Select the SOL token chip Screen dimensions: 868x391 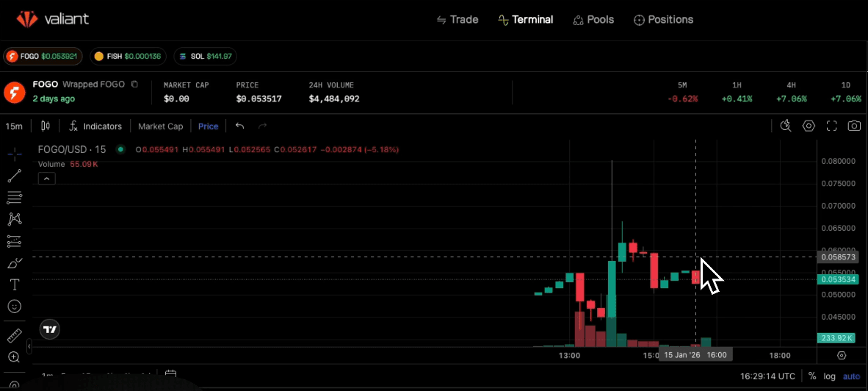[206, 56]
